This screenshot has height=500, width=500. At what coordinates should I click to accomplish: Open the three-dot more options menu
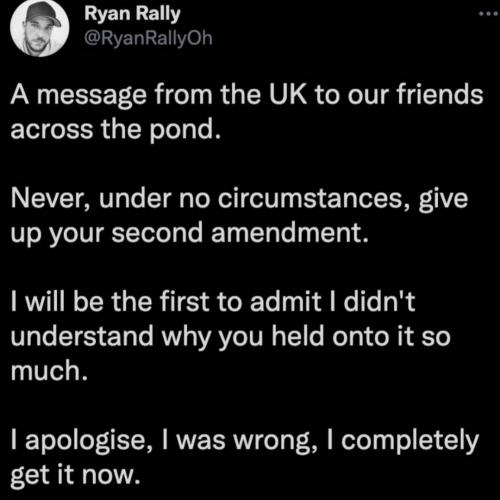point(489,14)
